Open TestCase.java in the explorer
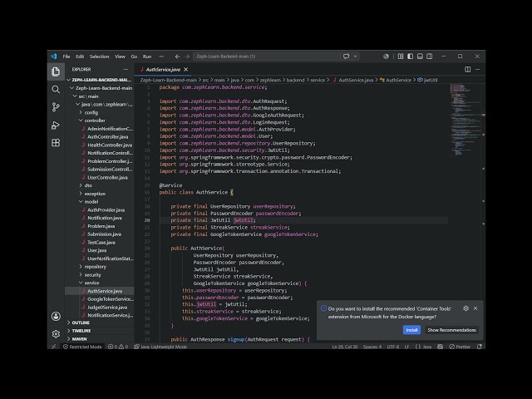 (100, 242)
